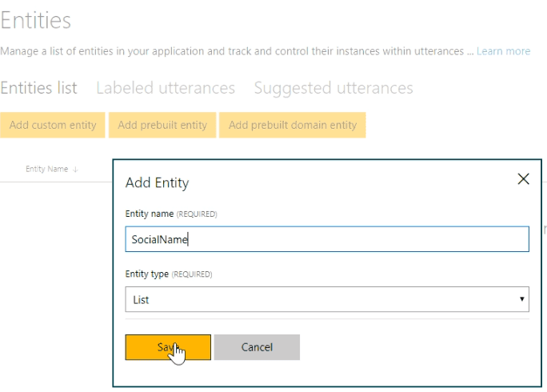
Task: Choose Add prebuilt entity
Action: (x=162, y=125)
